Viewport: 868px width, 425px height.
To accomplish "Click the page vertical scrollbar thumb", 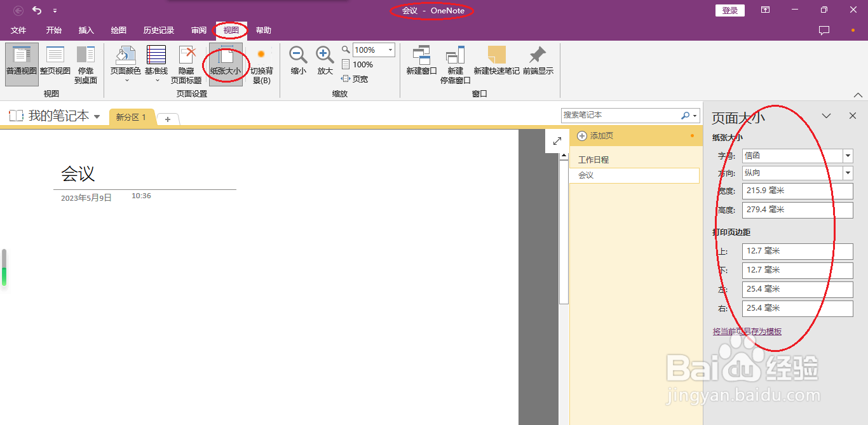I will [x=564, y=231].
